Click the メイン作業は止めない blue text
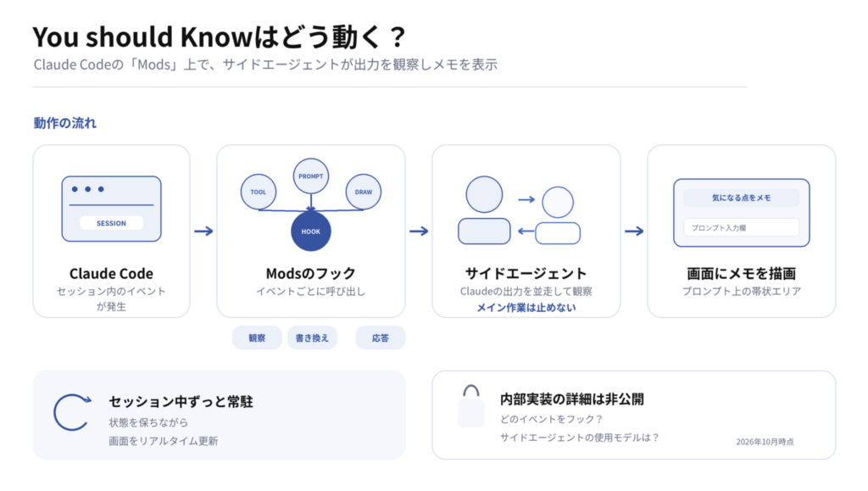 [526, 308]
